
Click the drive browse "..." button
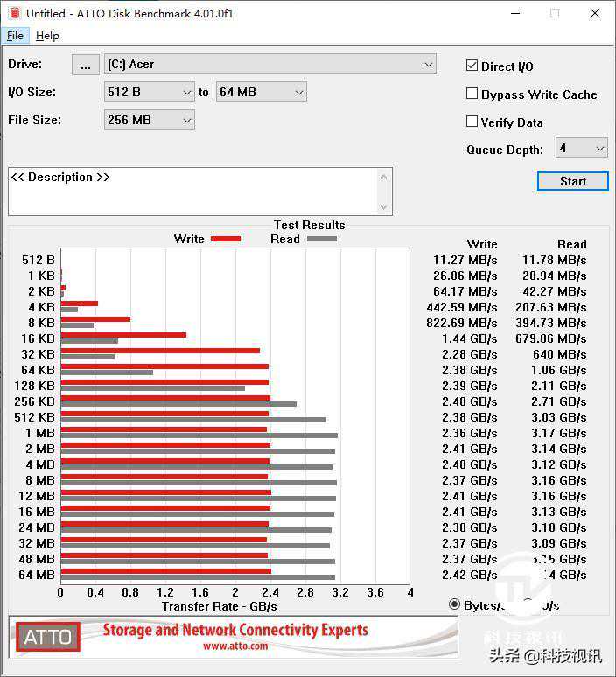(85, 65)
